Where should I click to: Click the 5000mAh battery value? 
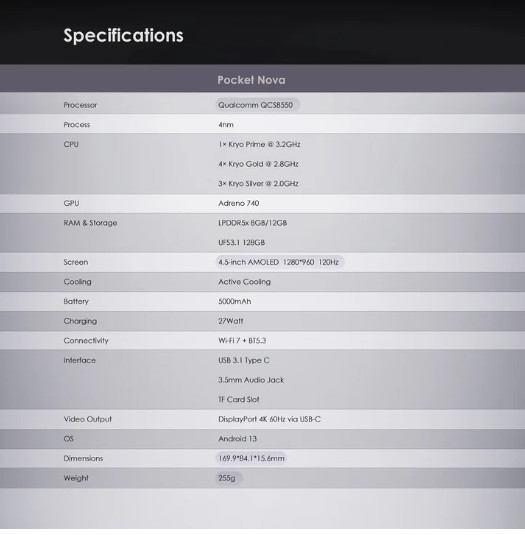(234, 301)
